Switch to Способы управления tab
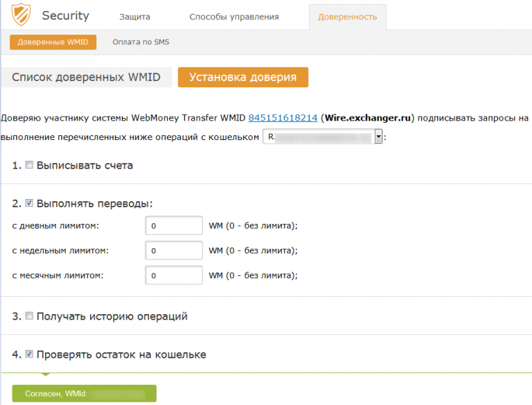The height and width of the screenshot is (405, 532). click(234, 17)
